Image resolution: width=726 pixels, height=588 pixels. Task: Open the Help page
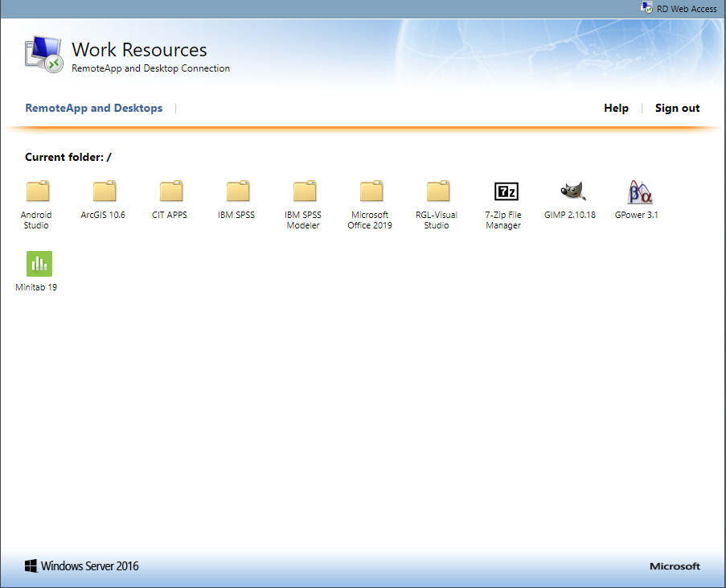616,108
